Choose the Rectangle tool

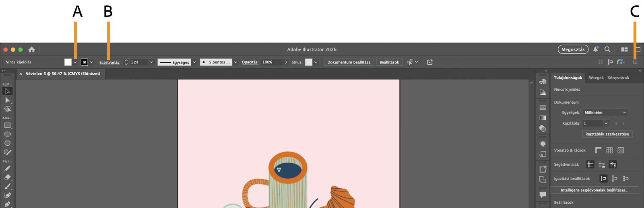pos(7,125)
